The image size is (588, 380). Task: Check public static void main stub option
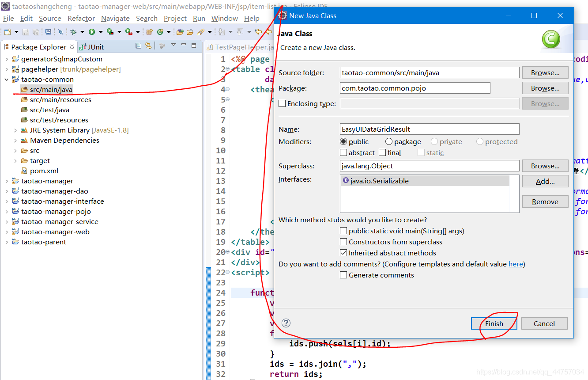343,231
